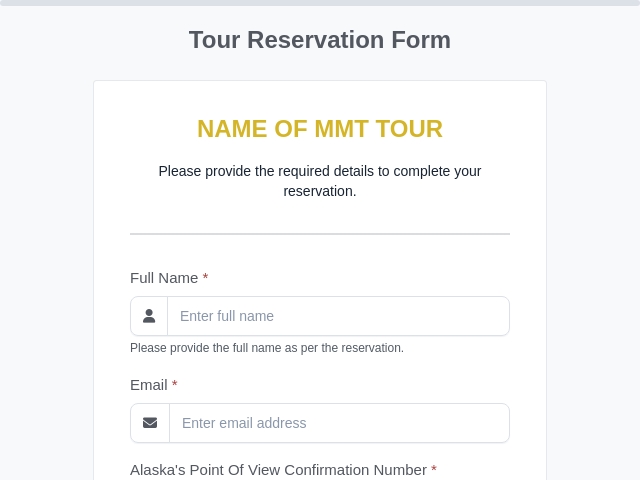The height and width of the screenshot is (480, 640).
Task: Click the 'Enter full name' placeholder text
Action: (x=227, y=316)
